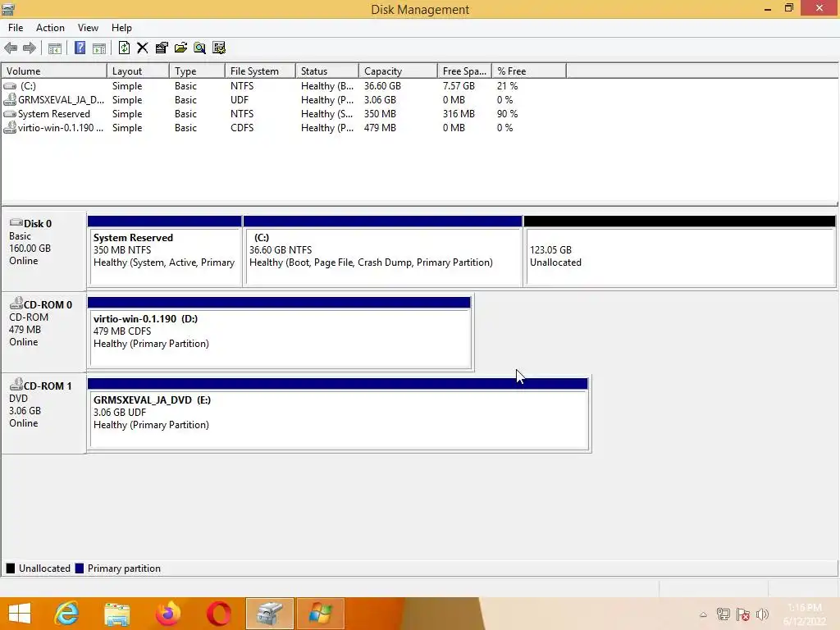Sort by the % Free column header
The image size is (840, 630).
(529, 71)
